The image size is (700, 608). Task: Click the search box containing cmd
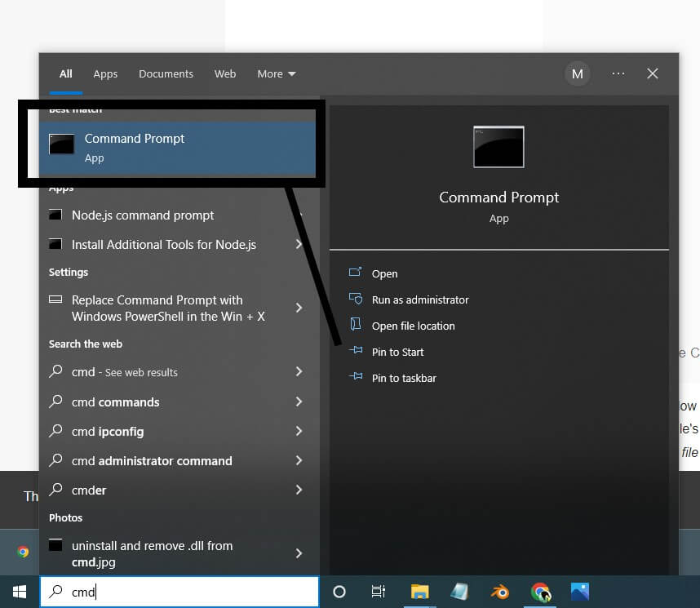click(x=179, y=592)
